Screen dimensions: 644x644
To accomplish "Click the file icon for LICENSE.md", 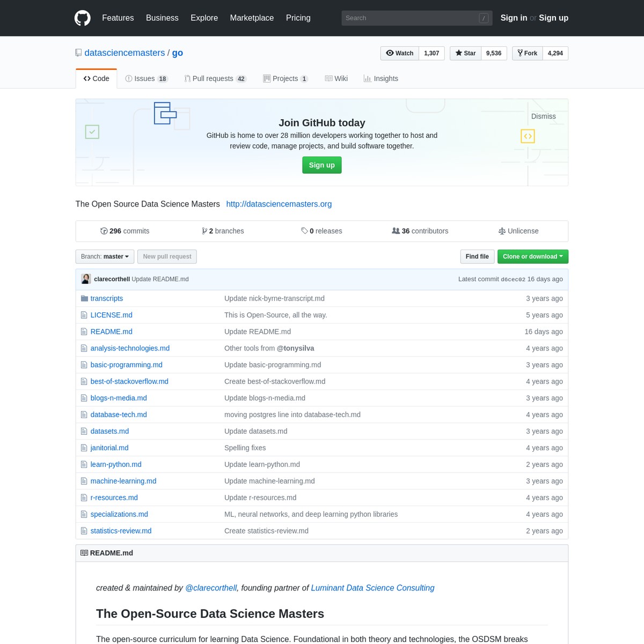I will coord(84,315).
